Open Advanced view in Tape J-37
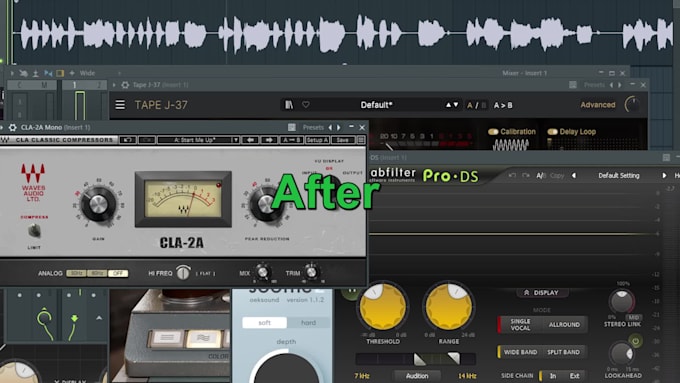The height and width of the screenshot is (383, 680). point(598,105)
